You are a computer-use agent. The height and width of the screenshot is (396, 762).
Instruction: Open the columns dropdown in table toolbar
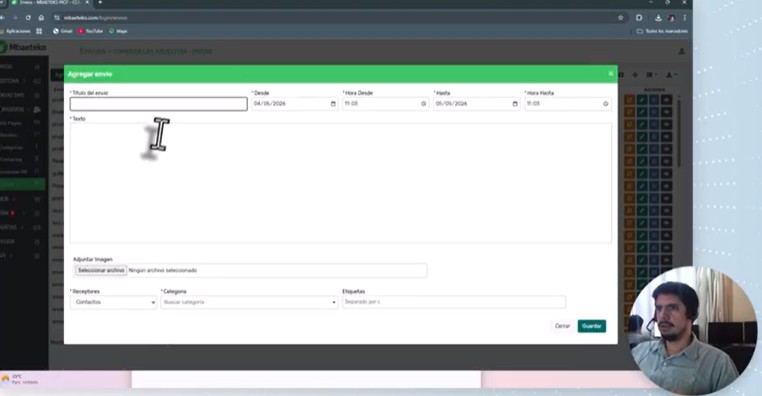click(x=651, y=75)
